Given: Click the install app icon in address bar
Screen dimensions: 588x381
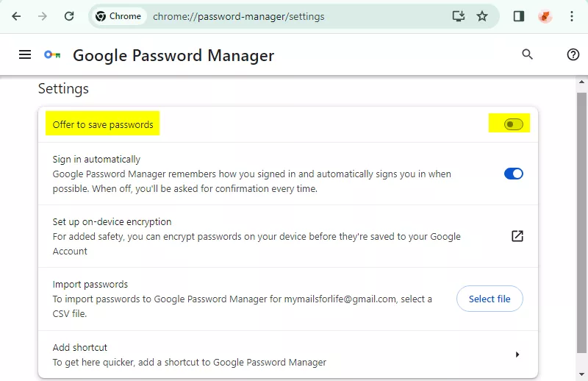Looking at the screenshot, I should [459, 16].
